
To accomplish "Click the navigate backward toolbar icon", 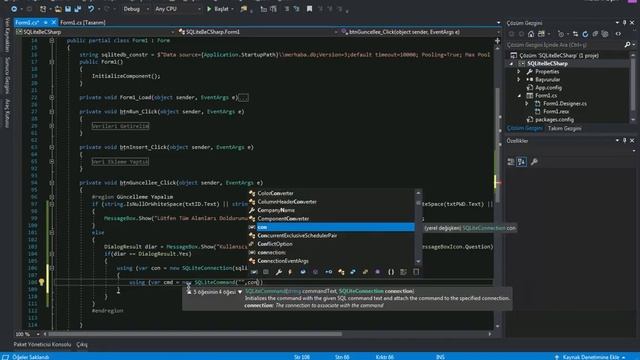I will tap(14, 9).
